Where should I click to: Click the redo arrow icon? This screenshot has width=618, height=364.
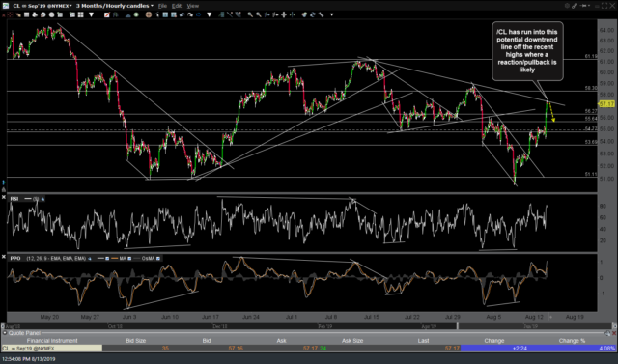tap(190, 15)
